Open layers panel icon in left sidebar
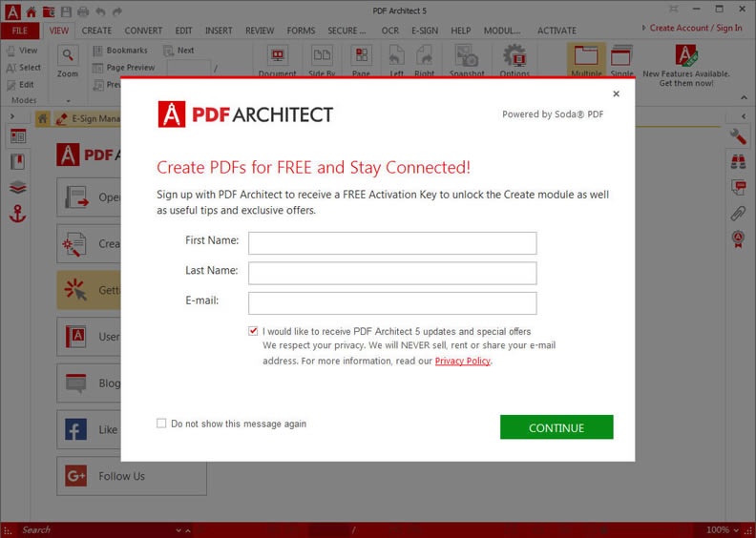The height and width of the screenshot is (538, 756). (x=18, y=187)
